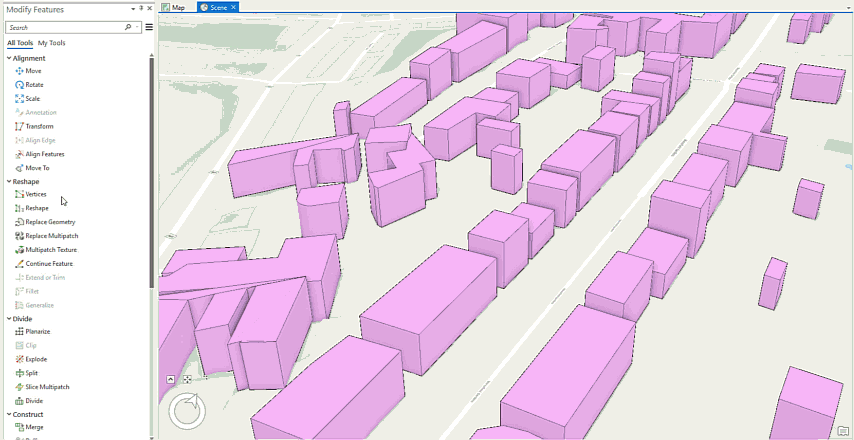
Task: Expand the scene navigator with chevron button
Action: 170,380
